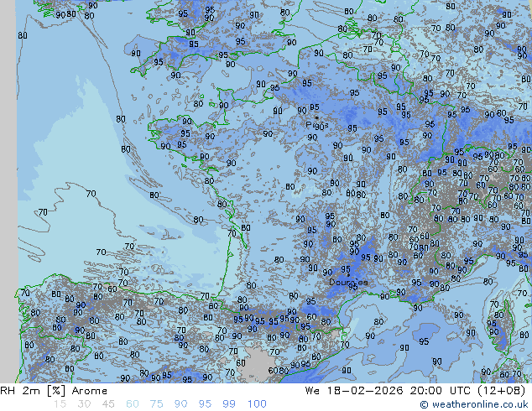Viewport: 532px width, 411px height.
Task: Select the 60 value in humidity legend
Action: click(x=133, y=404)
